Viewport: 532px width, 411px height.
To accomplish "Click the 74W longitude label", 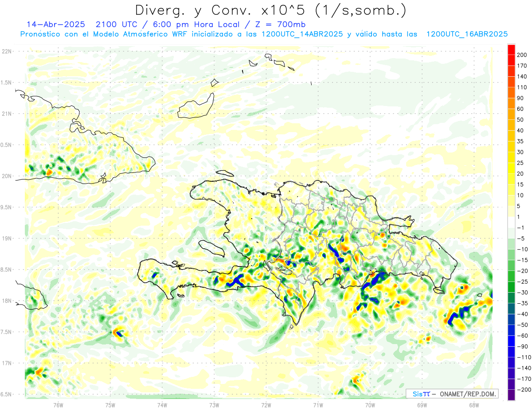I will click(162, 405).
